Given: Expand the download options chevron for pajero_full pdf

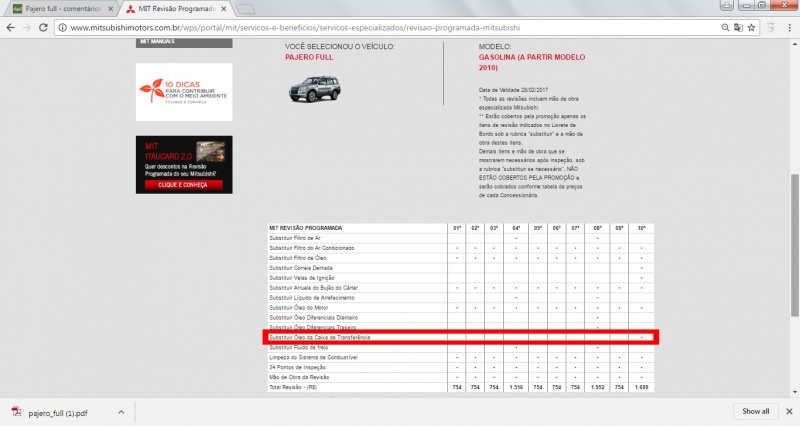Looking at the screenshot, I should point(121,412).
